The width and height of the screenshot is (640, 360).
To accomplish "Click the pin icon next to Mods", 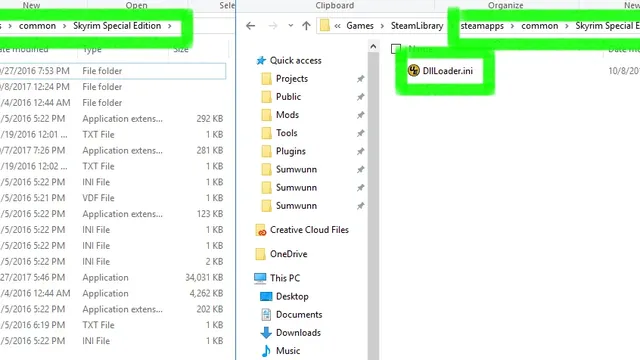I will pos(360,115).
